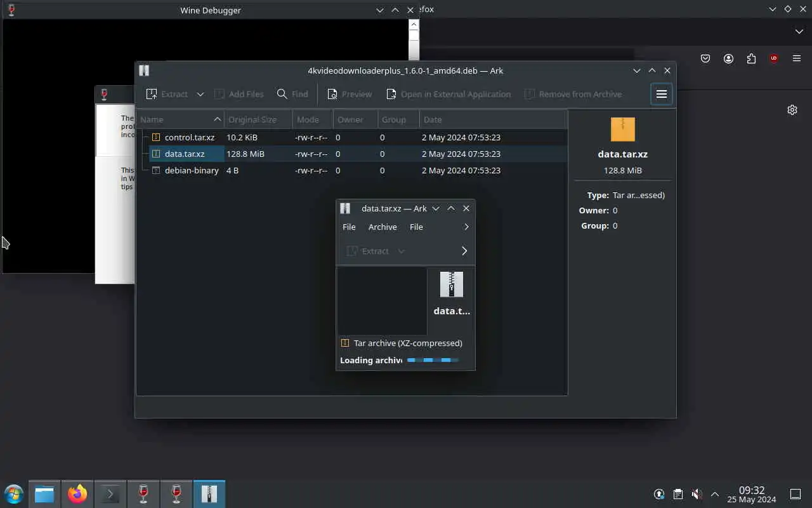Open the hamburger menu in the main Ark window
This screenshot has width=812, height=508.
661,94
